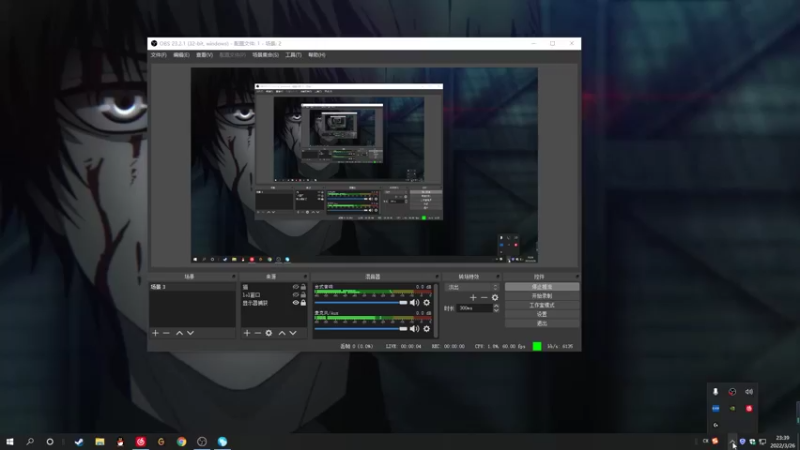Open the 工具(T) menu

(x=293, y=55)
